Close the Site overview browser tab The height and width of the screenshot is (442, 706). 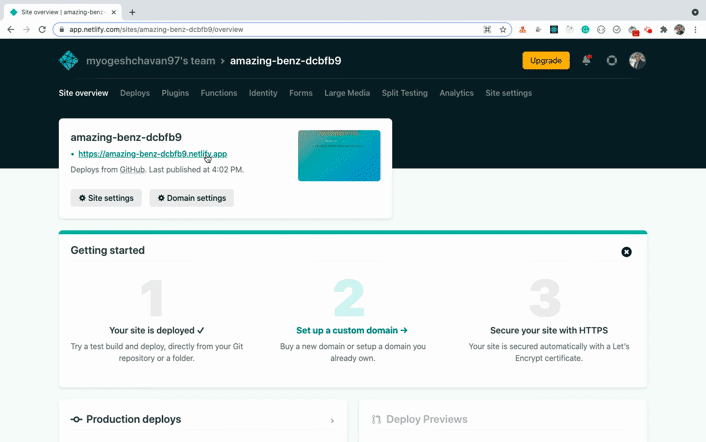[114, 12]
